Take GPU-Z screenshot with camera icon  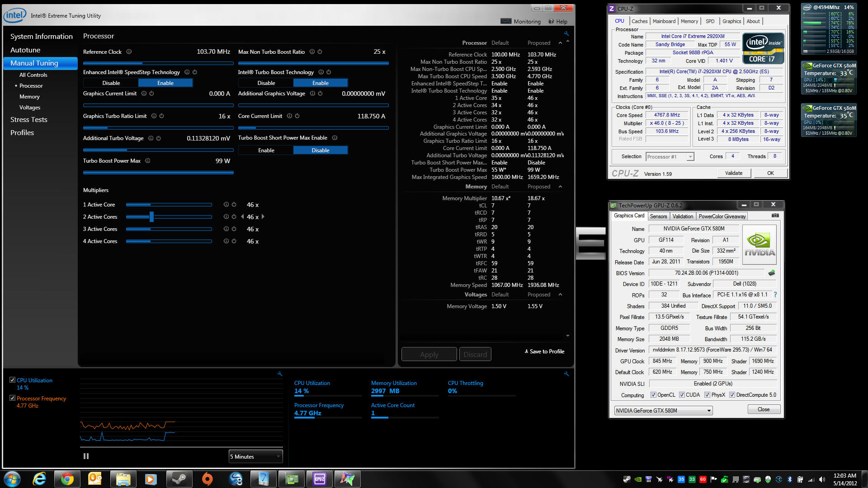coord(775,216)
